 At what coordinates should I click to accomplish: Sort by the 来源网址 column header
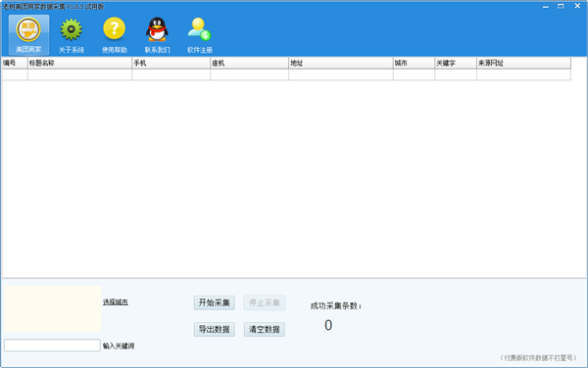pyautogui.click(x=524, y=63)
